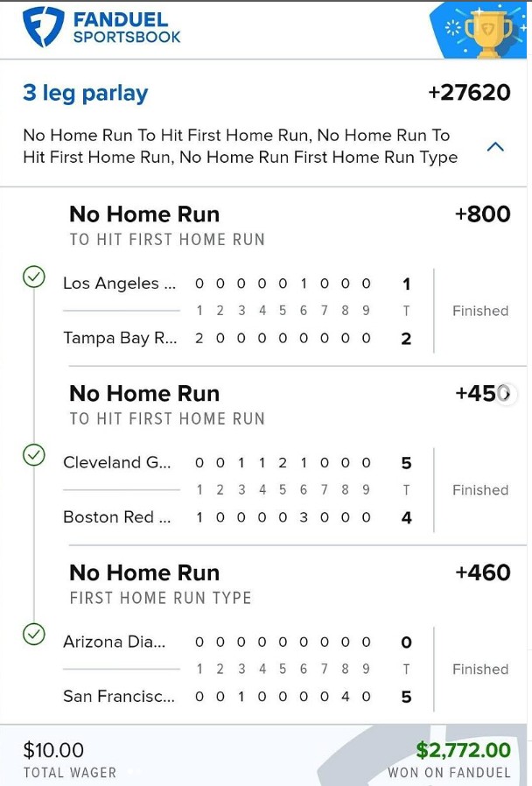532x786 pixels.
Task: Select the +460 First Home Run Type odds
Action: [x=482, y=572]
